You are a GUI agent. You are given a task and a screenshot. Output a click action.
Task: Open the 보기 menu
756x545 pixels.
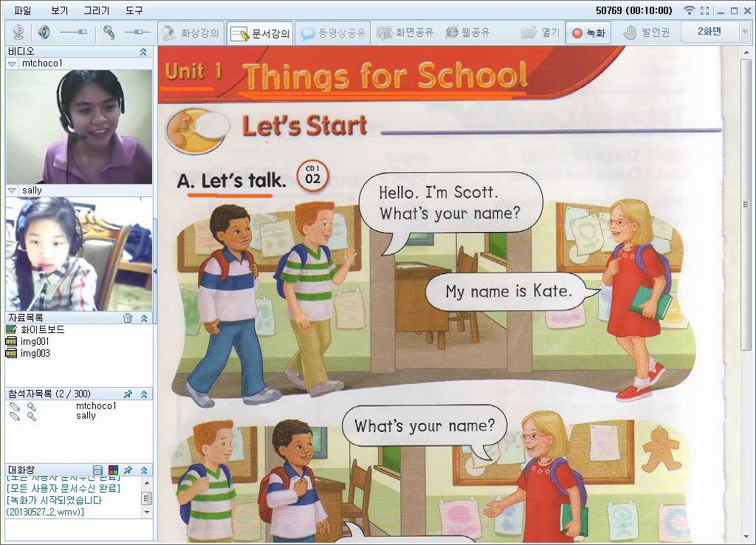[x=59, y=10]
